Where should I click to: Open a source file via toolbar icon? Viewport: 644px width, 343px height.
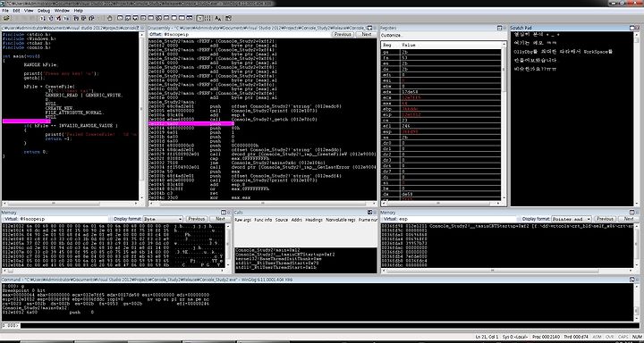pos(6,18)
